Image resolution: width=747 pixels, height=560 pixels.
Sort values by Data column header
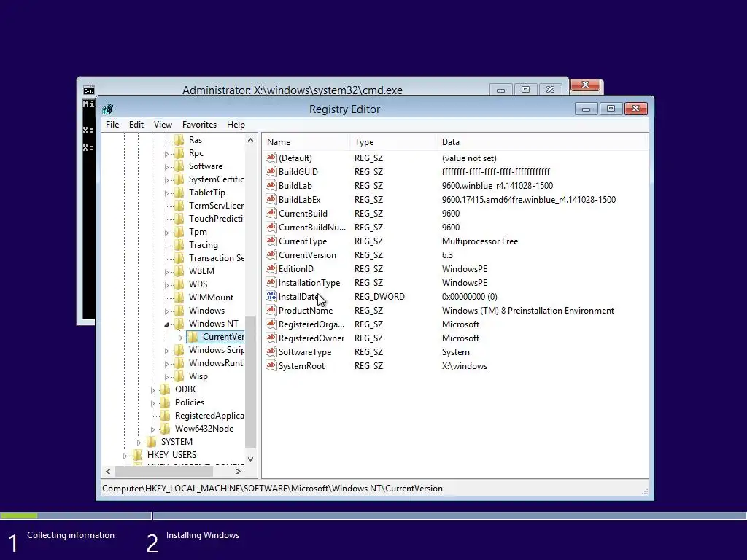543,142
